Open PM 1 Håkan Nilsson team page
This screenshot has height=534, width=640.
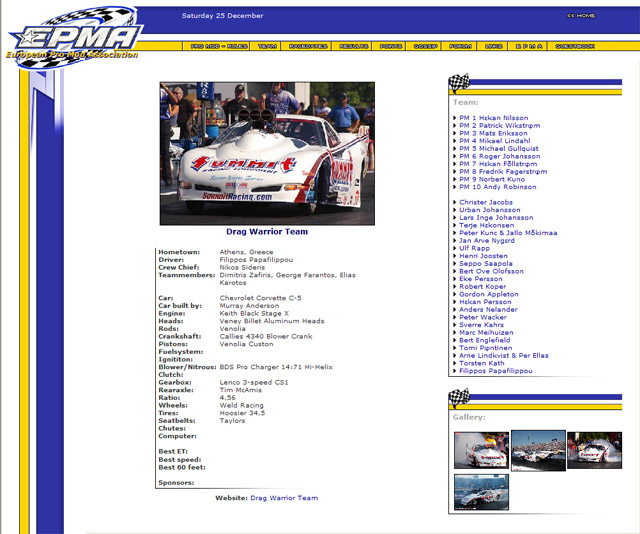(x=493, y=118)
